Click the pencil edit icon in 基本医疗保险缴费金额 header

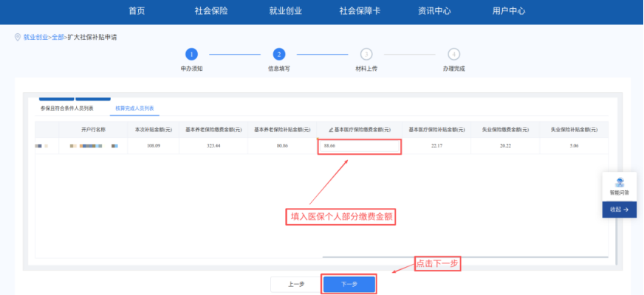331,129
